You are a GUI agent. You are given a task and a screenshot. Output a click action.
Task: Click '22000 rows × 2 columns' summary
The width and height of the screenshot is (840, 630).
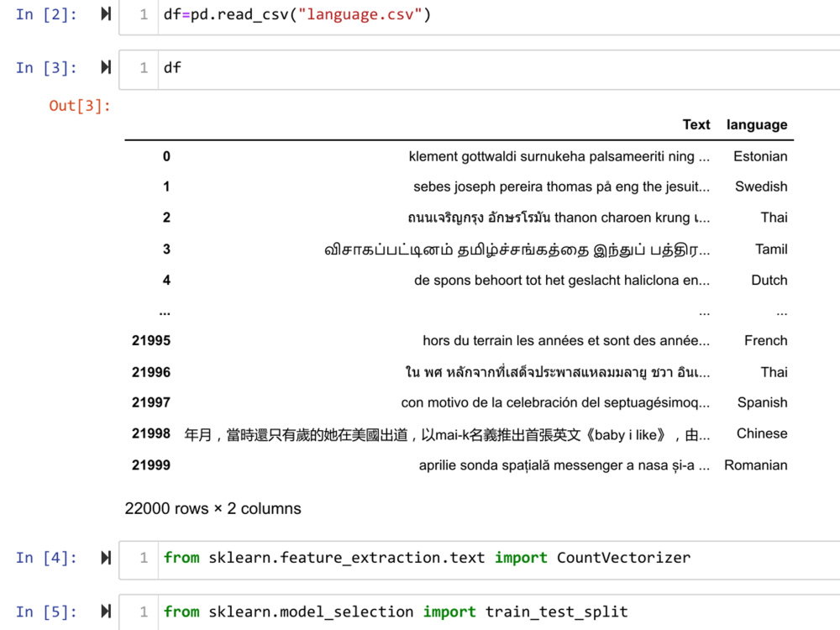coord(213,508)
